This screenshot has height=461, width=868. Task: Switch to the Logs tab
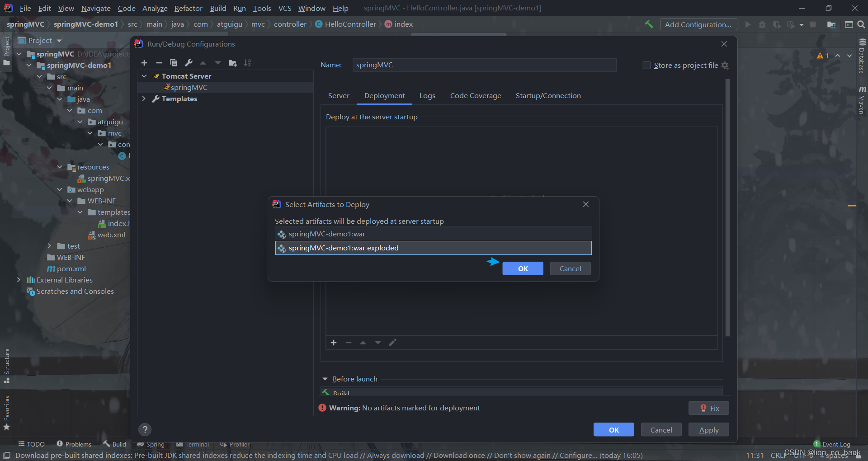click(x=427, y=95)
